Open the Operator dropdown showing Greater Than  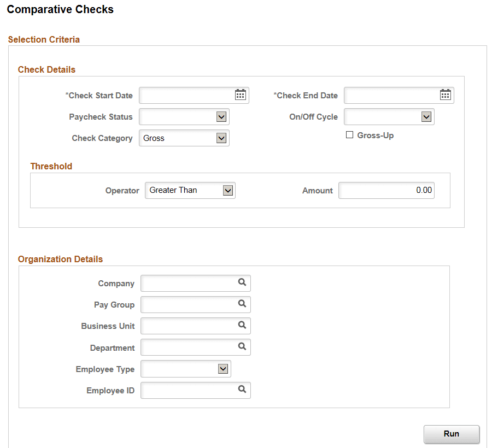227,190
